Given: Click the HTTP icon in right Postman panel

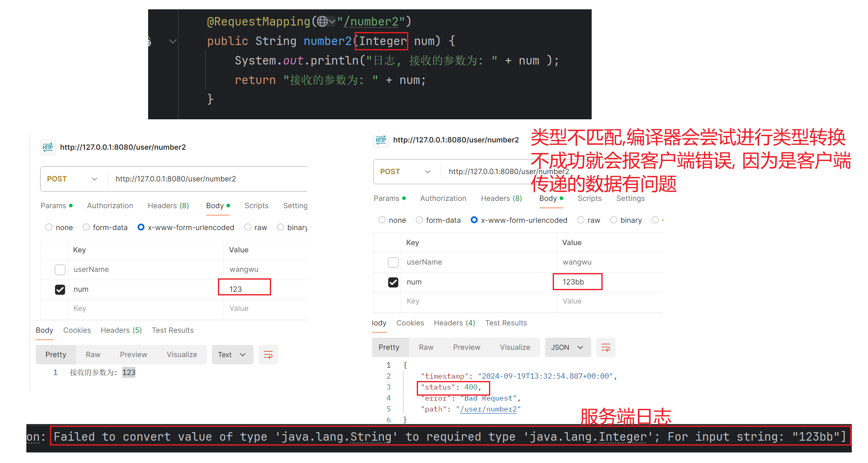Looking at the screenshot, I should tap(381, 140).
